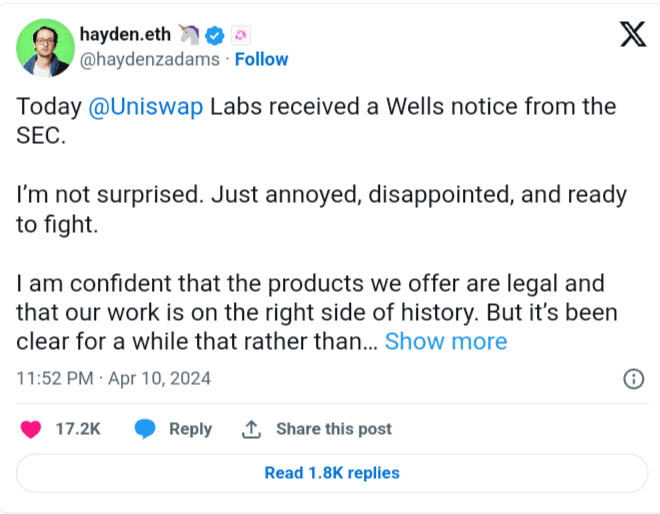This screenshot has height=514, width=660.
Task: Click the blue verified checkmark badge
Action: [213, 37]
